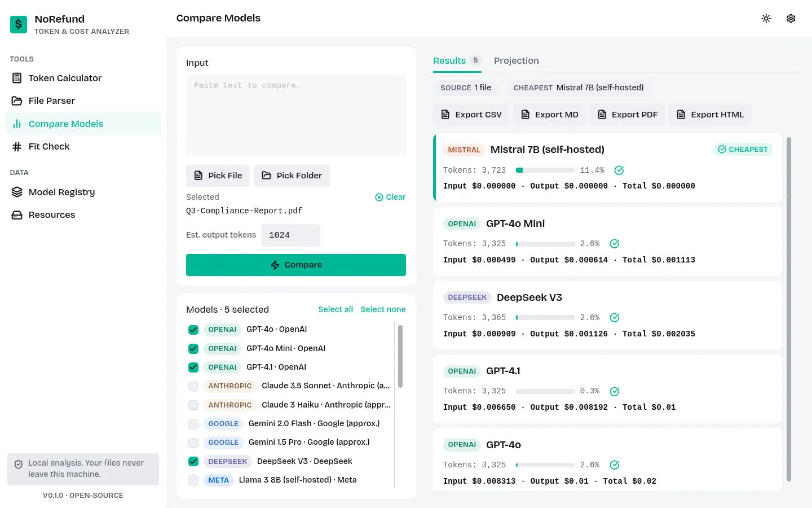Click the META tag beside Llama 3 8B
Screen dimensions: 812x508
(218, 480)
